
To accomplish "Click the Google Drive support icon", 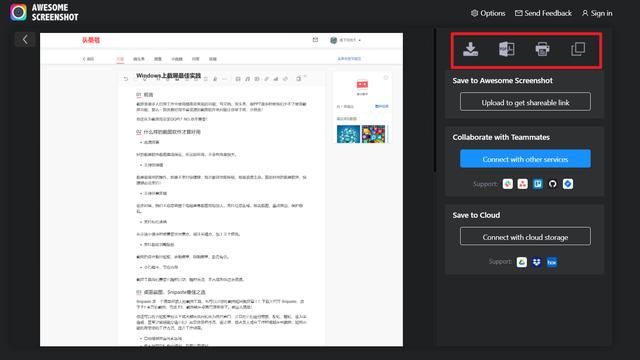I will (522, 262).
